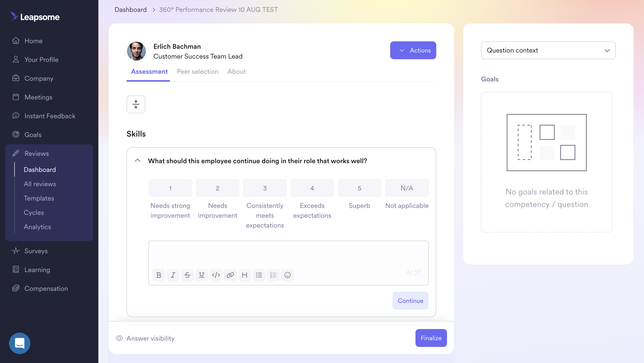Open the emoji picker

[288, 275]
